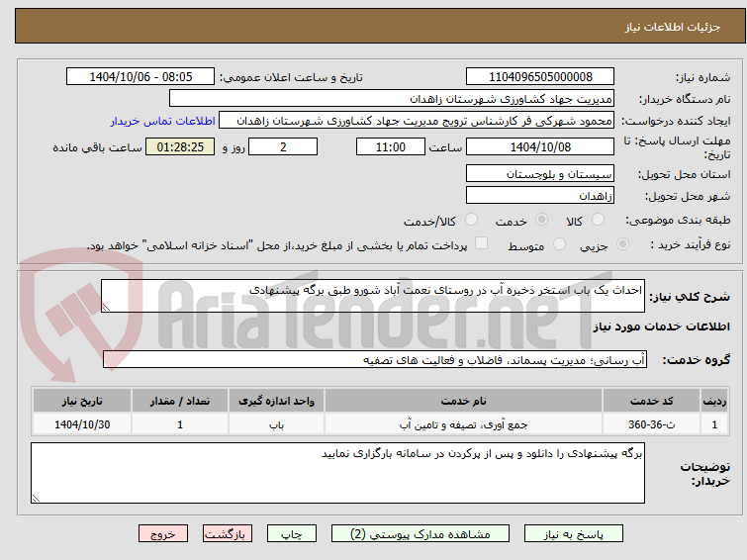Click the نوع فرآیند خرید label
The height and width of the screenshot is (560, 747).
click(690, 244)
